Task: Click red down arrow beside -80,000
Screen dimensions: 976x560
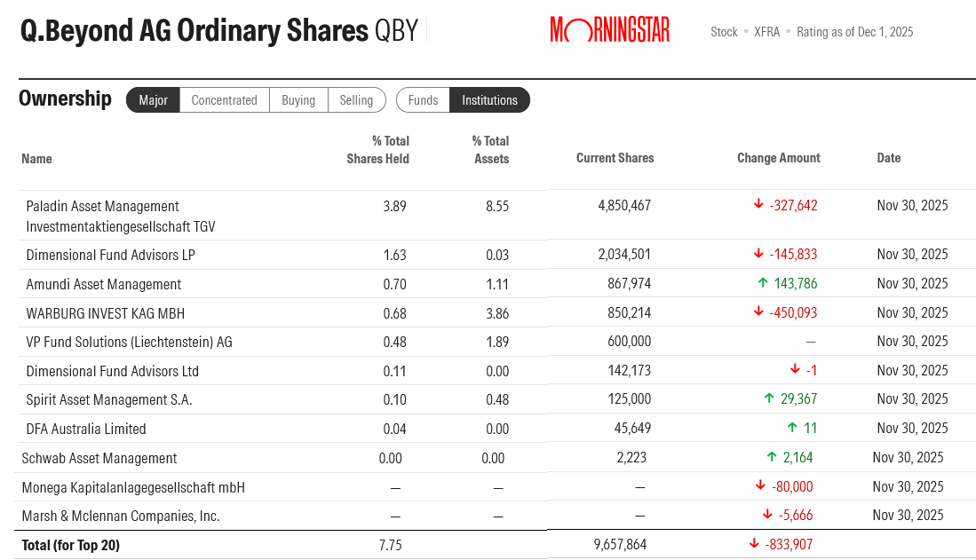Action: click(x=760, y=486)
